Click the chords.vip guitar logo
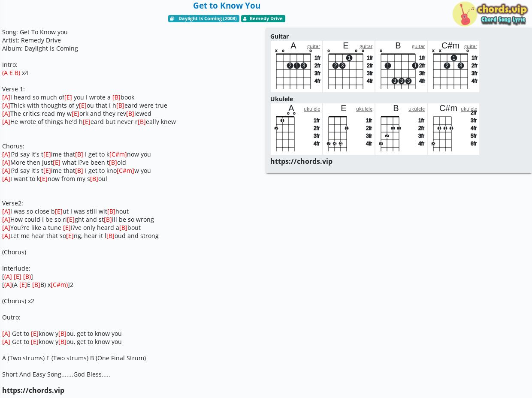 click(490, 14)
